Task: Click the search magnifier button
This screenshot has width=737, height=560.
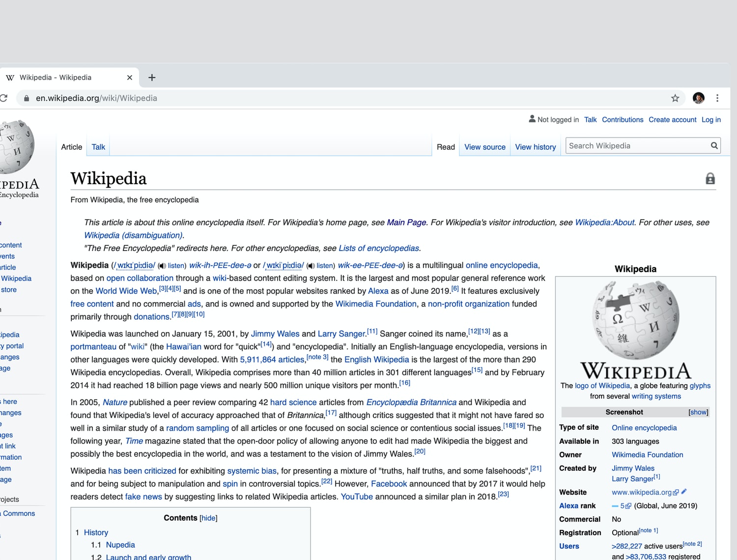Action: coord(714,145)
